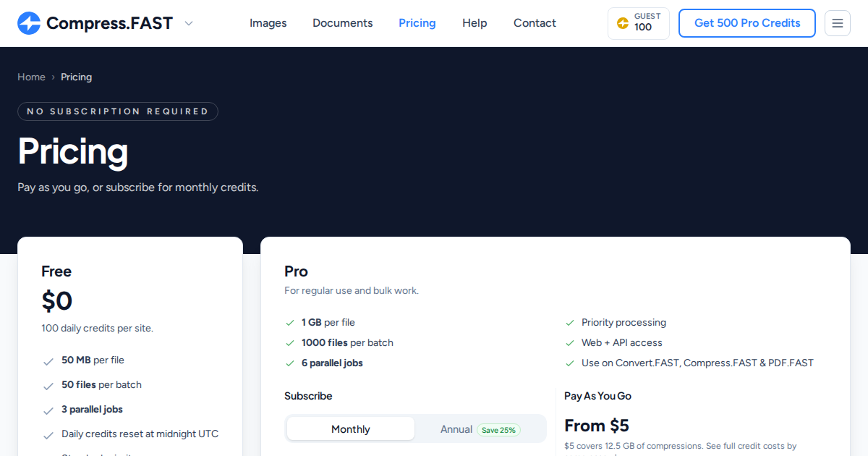This screenshot has height=456, width=868.
Task: Click 'Daily credits reset at midnight UTC' text
Action: 140,434
